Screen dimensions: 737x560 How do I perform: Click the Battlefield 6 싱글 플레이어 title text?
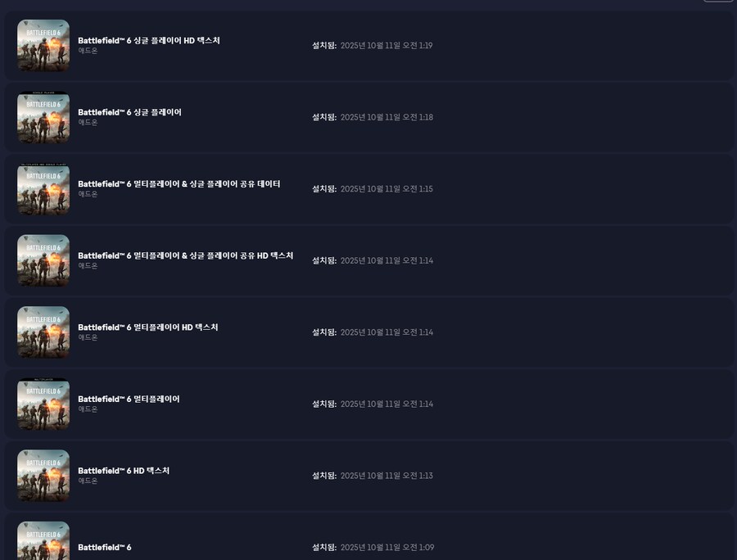(x=129, y=112)
